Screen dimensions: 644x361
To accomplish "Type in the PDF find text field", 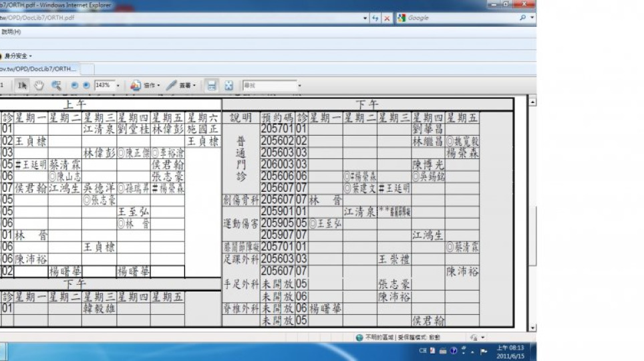I will coord(269,86).
